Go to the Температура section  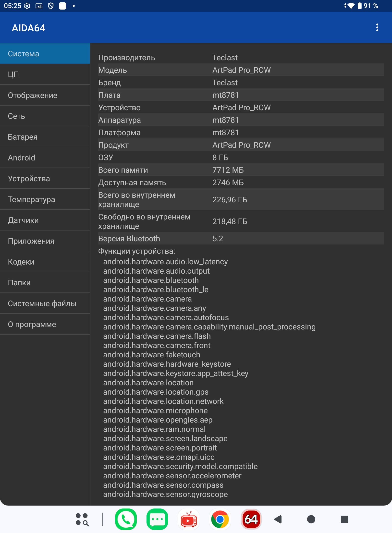pyautogui.click(x=45, y=199)
